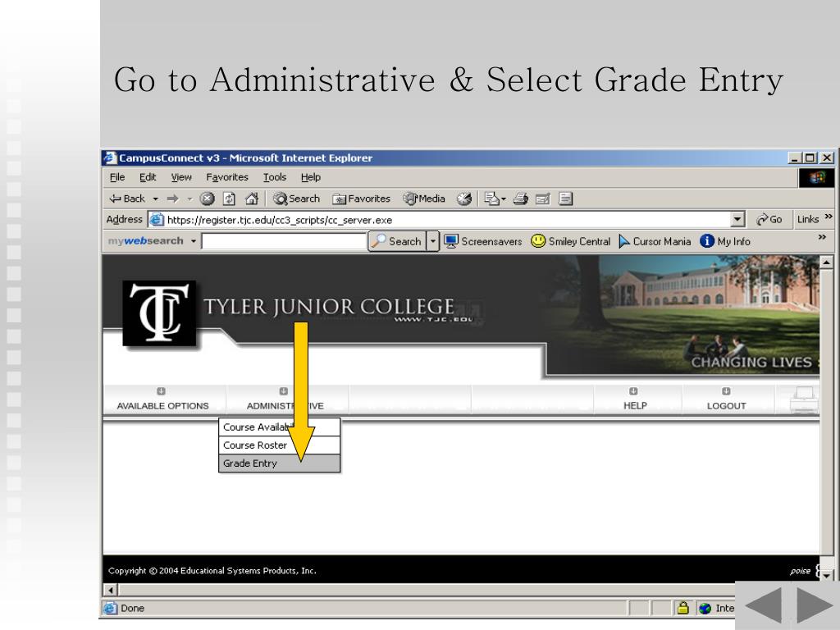The image size is (840, 630).
Task: Print the page with printer icon
Action: (x=521, y=199)
